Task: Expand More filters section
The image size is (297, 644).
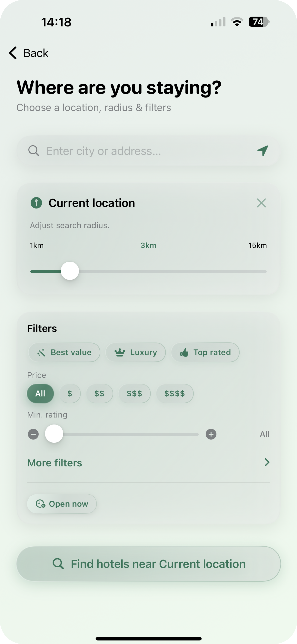Action: (55, 463)
